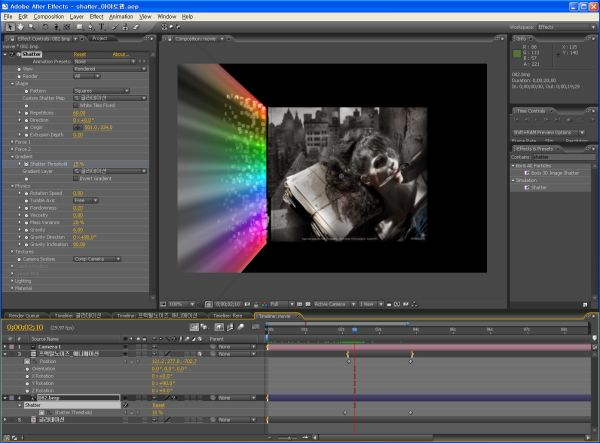Click the timeline zoom slider at bottom

(292, 437)
